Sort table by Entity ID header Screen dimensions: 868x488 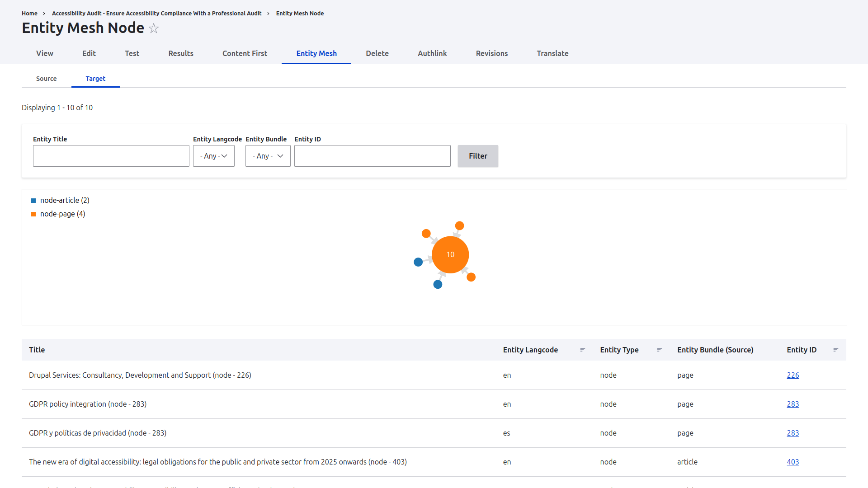pyautogui.click(x=802, y=350)
